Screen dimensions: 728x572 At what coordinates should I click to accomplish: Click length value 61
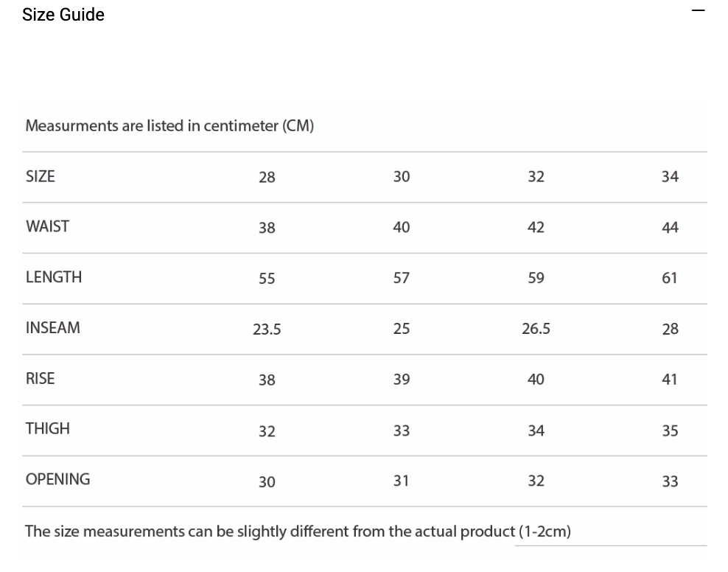click(x=670, y=279)
